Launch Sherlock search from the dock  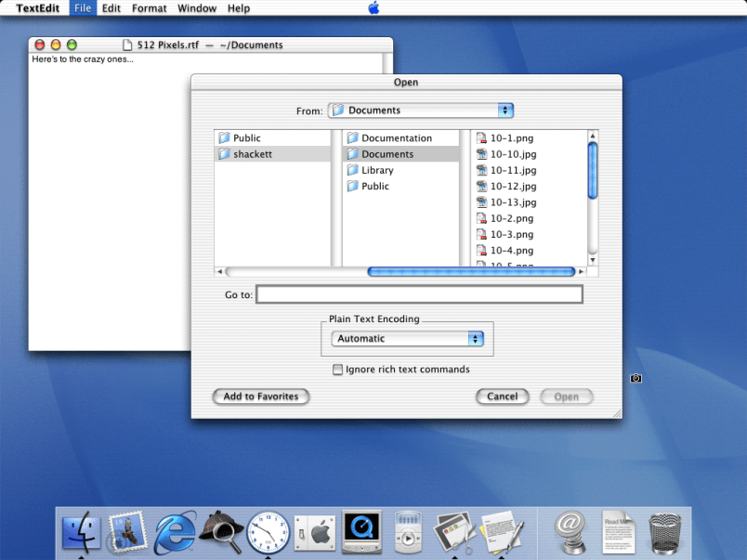pos(221,532)
